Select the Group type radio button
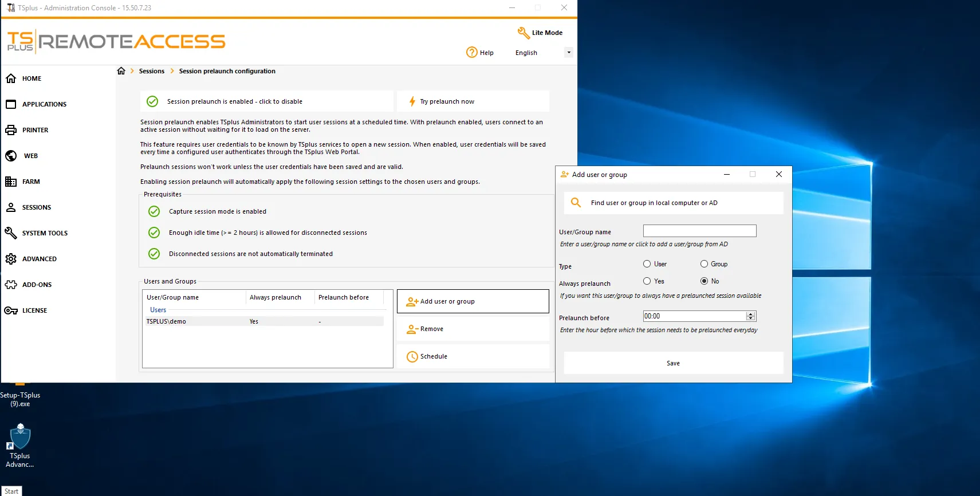Screen dimensions: 980x496 tap(704, 264)
